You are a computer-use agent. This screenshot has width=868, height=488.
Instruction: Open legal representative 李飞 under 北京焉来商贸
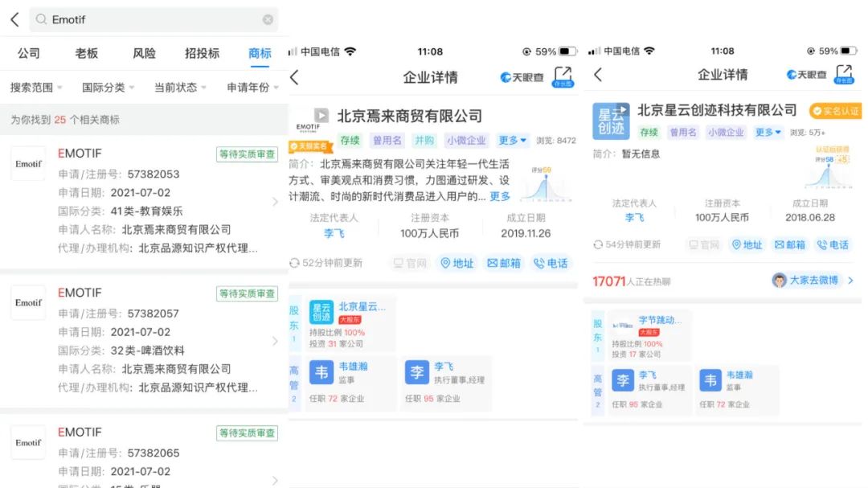click(334, 234)
